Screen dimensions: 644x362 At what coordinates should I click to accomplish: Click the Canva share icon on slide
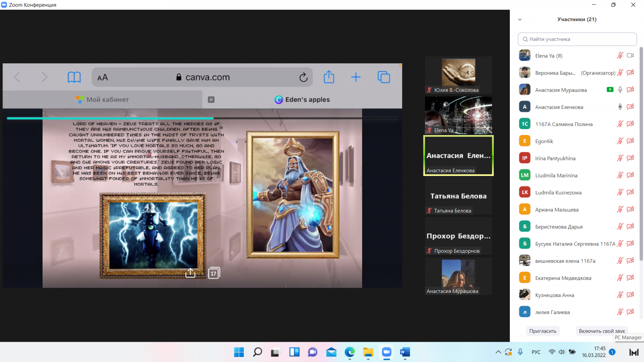[x=190, y=273]
